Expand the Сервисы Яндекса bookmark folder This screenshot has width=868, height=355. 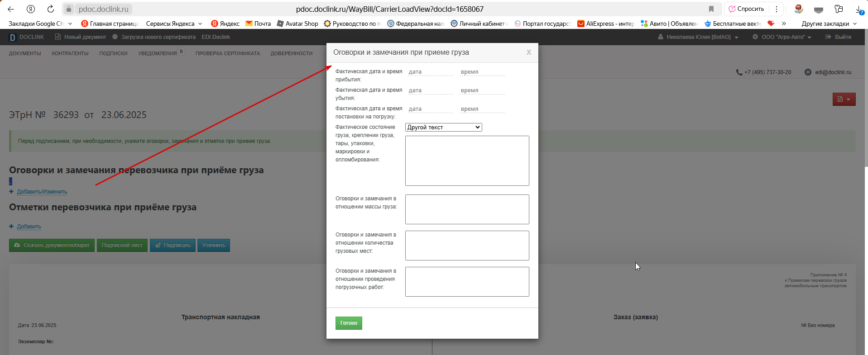(174, 24)
